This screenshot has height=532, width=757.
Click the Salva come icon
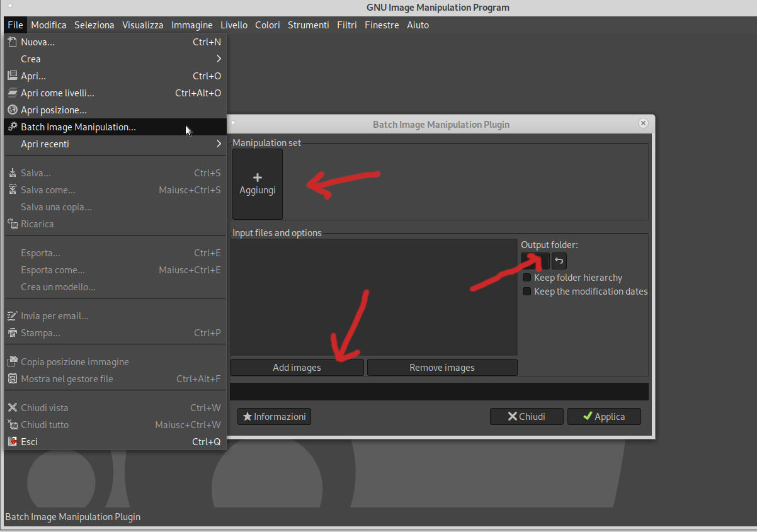12,190
